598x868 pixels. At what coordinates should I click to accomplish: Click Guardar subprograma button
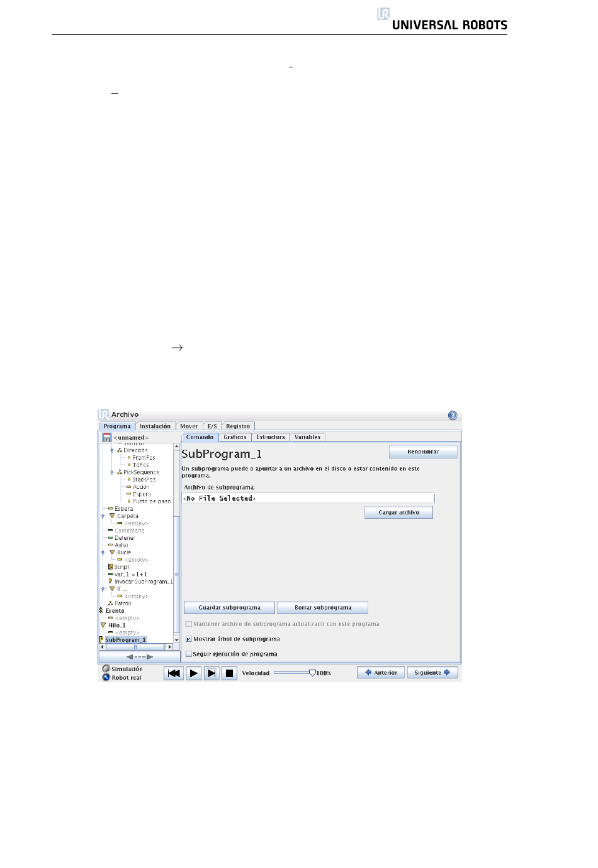229,608
